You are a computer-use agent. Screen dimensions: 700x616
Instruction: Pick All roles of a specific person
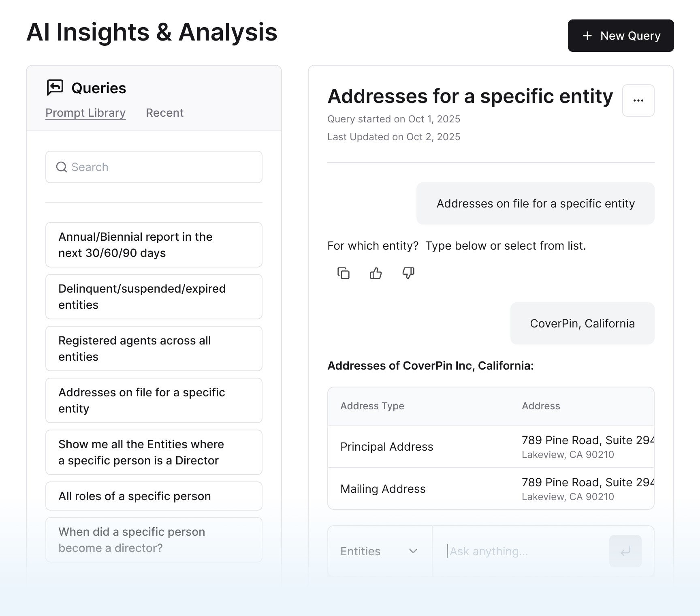point(154,496)
